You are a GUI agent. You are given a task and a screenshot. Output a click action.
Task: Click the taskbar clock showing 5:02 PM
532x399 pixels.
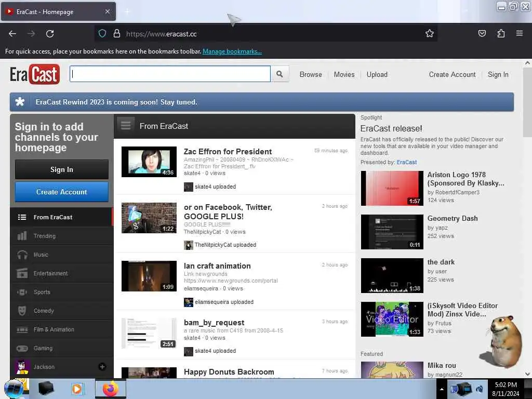pyautogui.click(x=506, y=389)
